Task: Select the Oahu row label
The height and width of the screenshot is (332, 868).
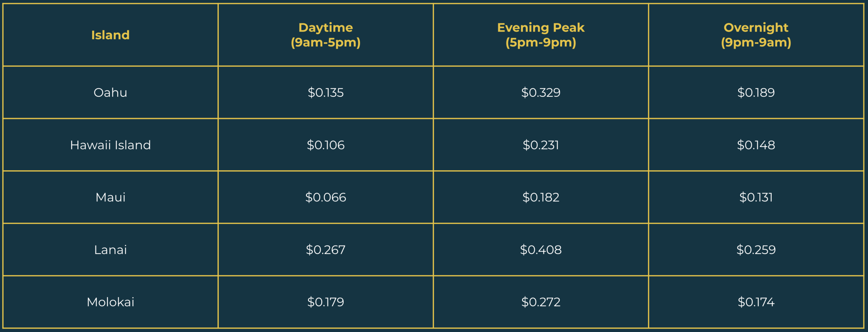Action: (110, 92)
